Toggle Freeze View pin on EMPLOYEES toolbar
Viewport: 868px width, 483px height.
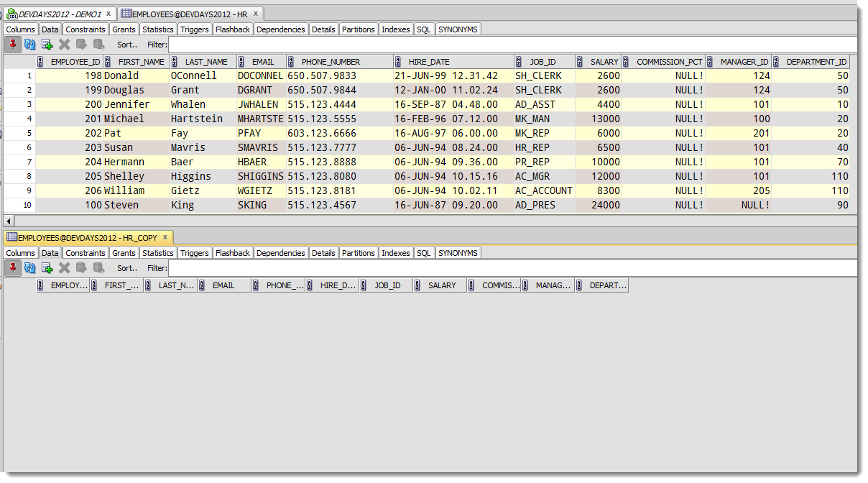coord(13,44)
